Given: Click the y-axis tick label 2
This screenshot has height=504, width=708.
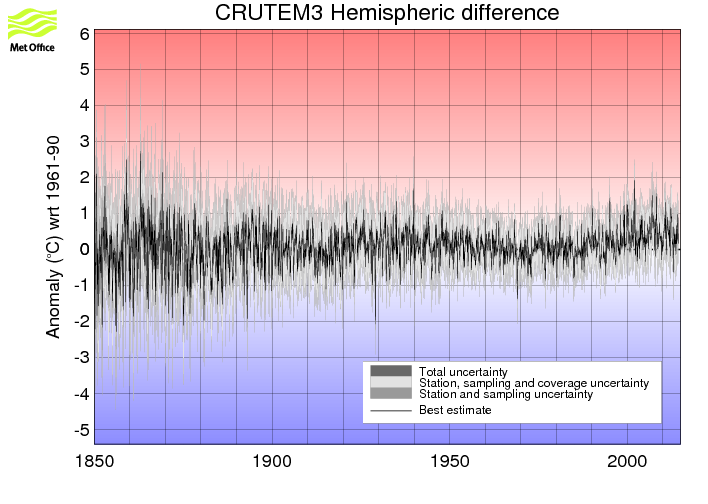Looking at the screenshot, I should pyautogui.click(x=84, y=177).
